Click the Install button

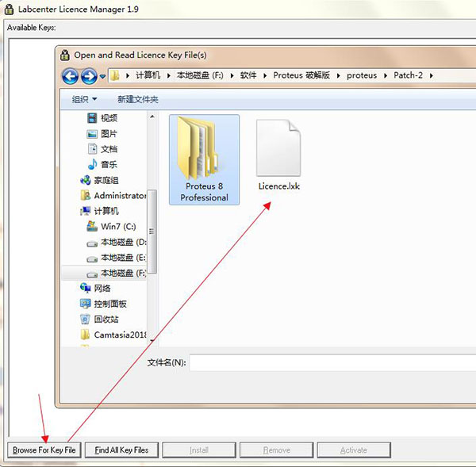(199, 450)
